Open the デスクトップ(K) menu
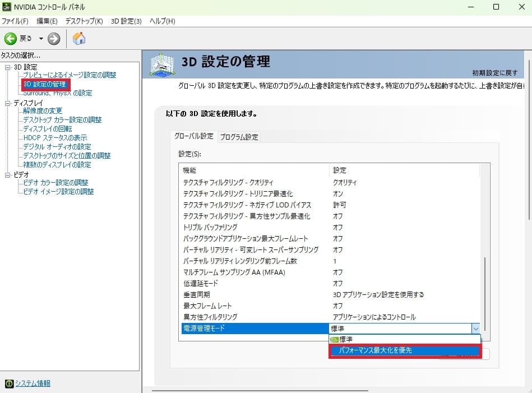532x393 pixels. (x=84, y=21)
